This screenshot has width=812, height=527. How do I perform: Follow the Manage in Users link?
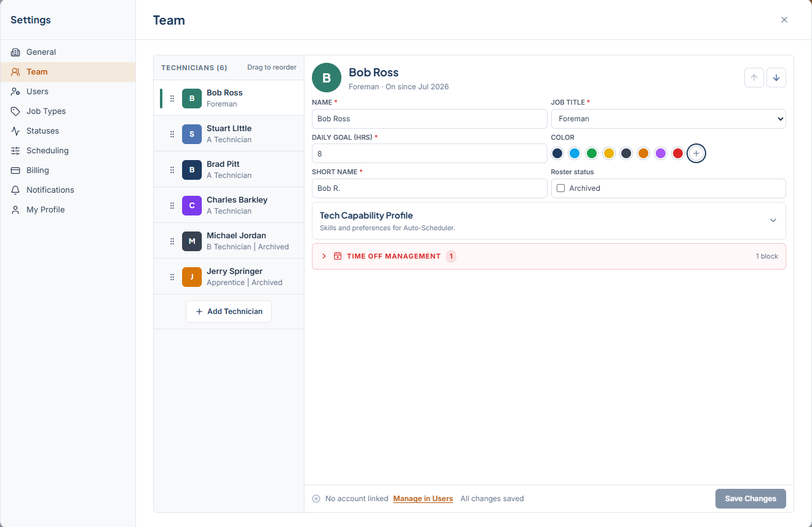(423, 499)
